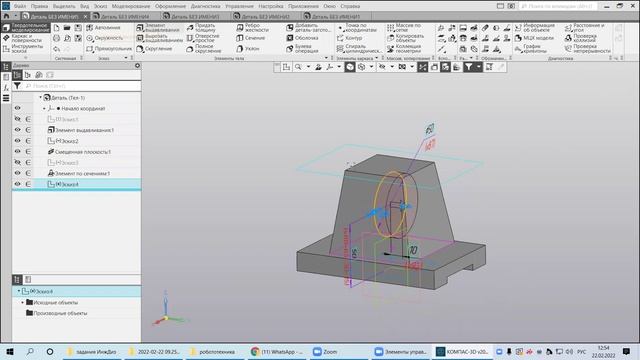Viewport: 640px width, 360px height.
Task: Activate Массив по сетке pattern
Action: pyautogui.click(x=404, y=28)
